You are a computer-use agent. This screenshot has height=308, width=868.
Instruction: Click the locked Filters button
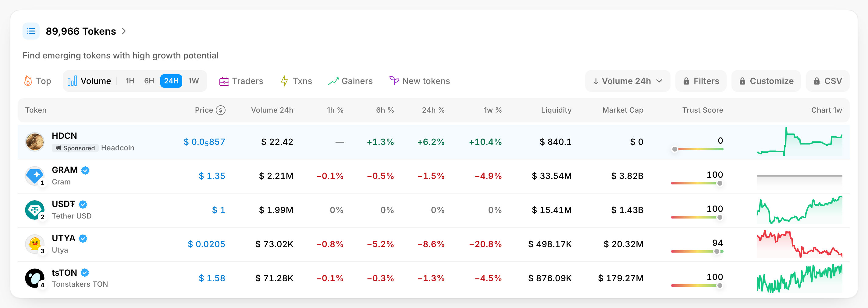click(701, 81)
